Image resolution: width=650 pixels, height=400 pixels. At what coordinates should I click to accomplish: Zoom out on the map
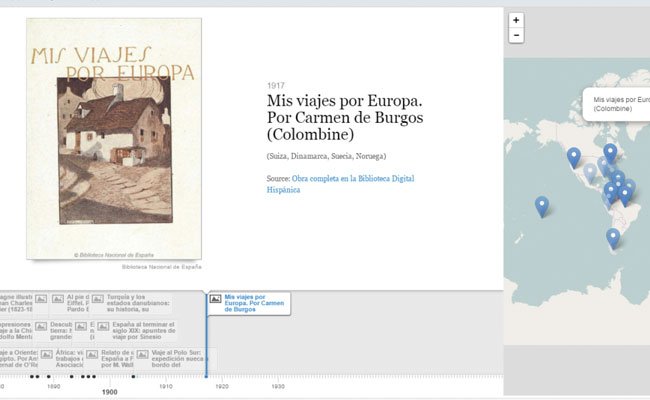pyautogui.click(x=516, y=35)
